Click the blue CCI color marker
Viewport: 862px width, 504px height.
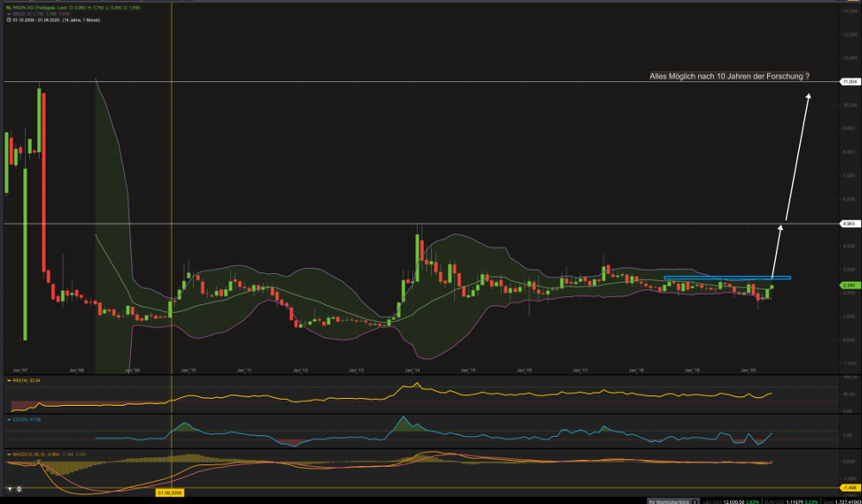click(x=9, y=420)
